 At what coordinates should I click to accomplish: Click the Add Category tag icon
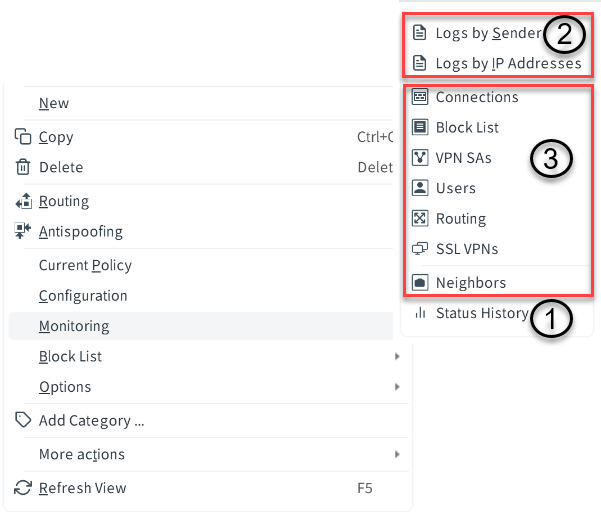point(23,420)
